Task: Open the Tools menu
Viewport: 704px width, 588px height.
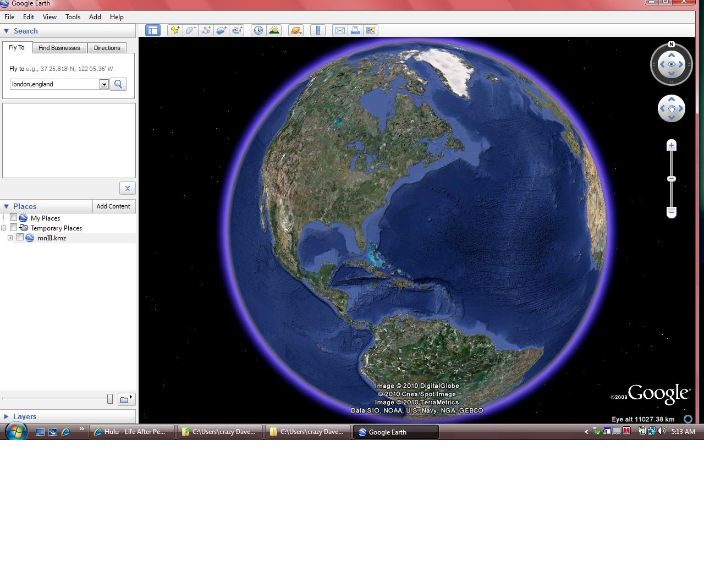Action: pos(73,17)
